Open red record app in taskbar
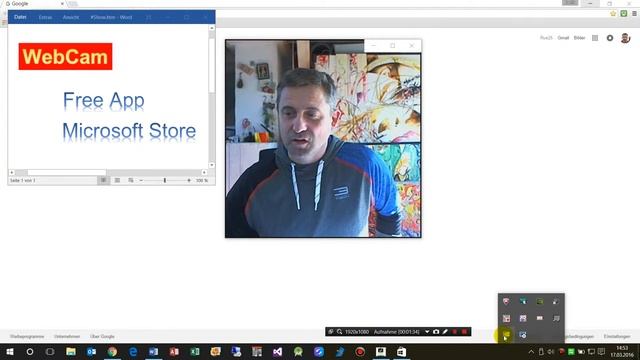The height and width of the screenshot is (360, 640). point(360,352)
